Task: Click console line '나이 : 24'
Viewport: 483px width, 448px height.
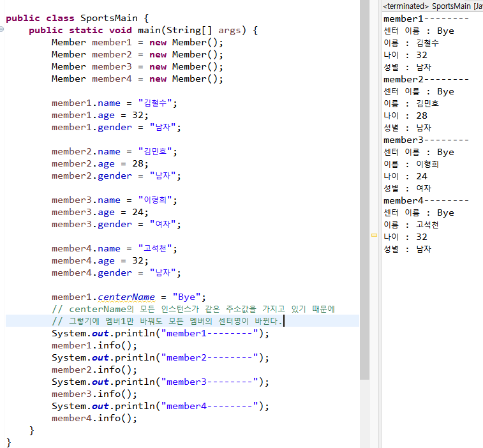Action: point(405,176)
